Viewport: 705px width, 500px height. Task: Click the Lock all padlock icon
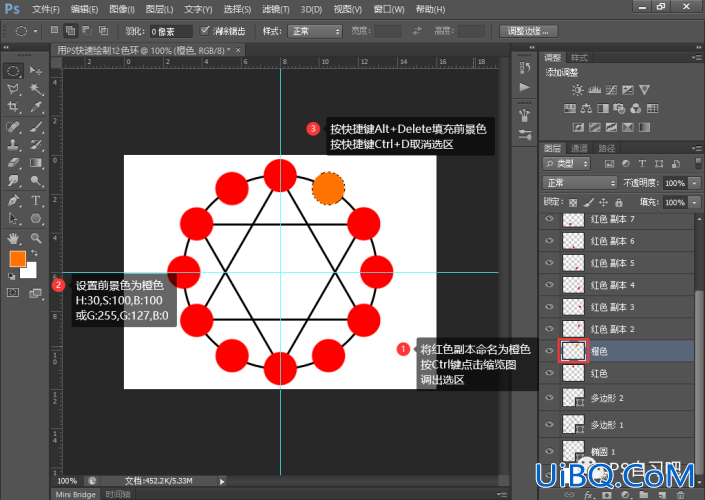click(619, 203)
